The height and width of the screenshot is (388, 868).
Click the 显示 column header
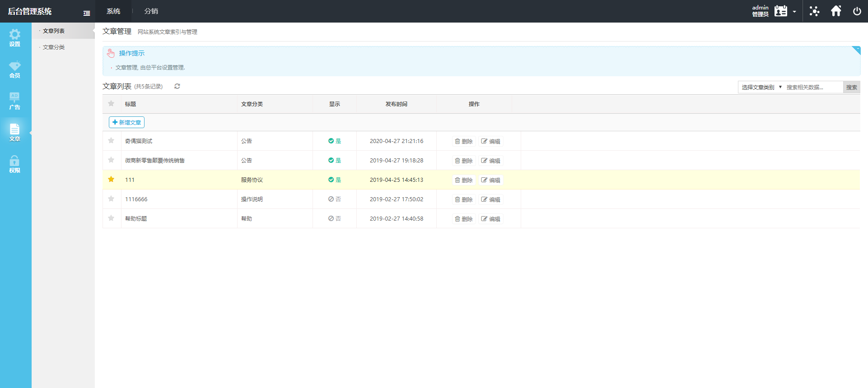point(335,104)
